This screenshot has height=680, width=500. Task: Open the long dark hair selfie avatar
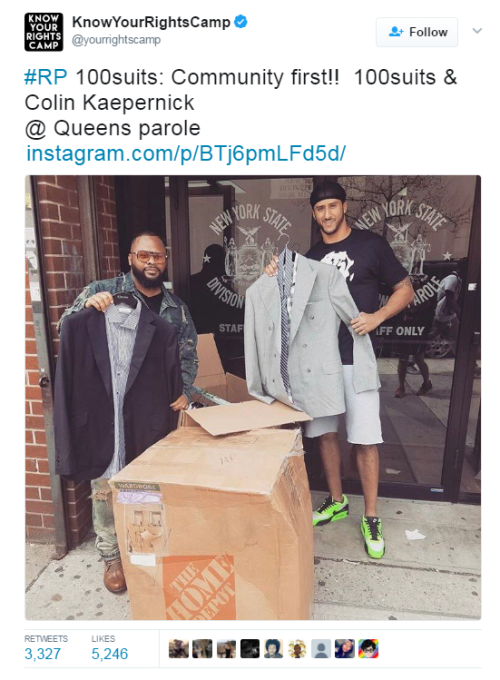tap(345, 649)
